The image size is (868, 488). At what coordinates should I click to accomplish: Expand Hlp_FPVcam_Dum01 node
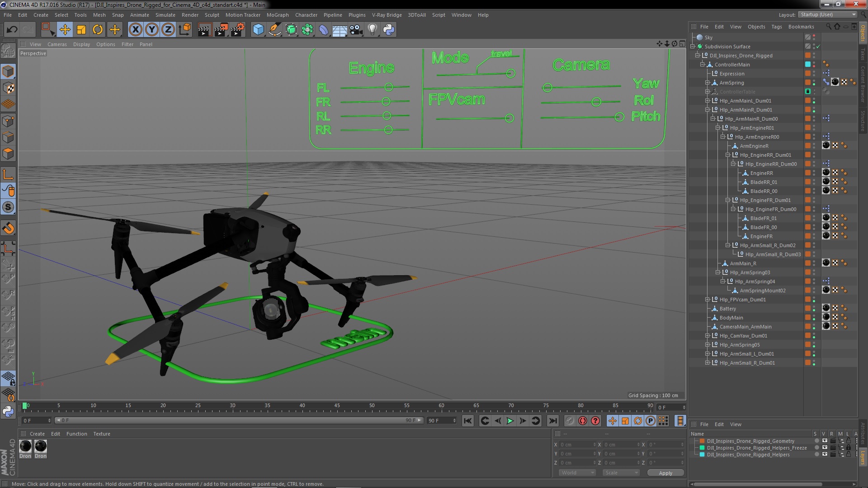tap(708, 300)
